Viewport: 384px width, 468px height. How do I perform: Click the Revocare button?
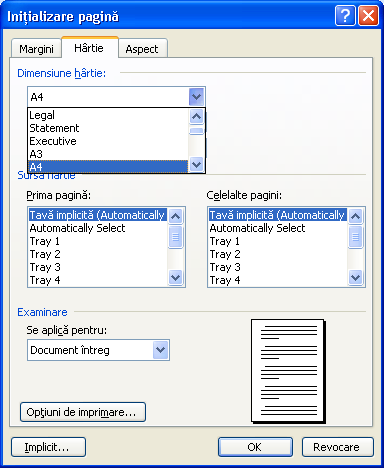coord(337,447)
